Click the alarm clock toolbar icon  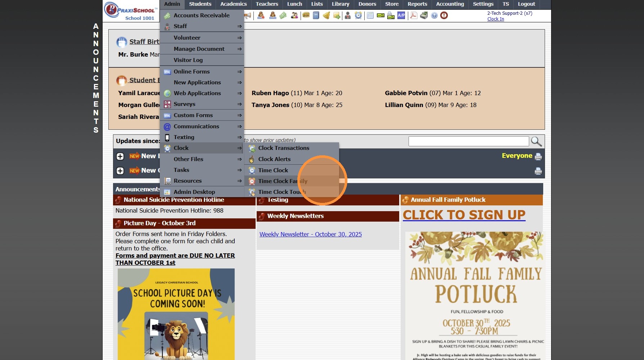coord(358,15)
